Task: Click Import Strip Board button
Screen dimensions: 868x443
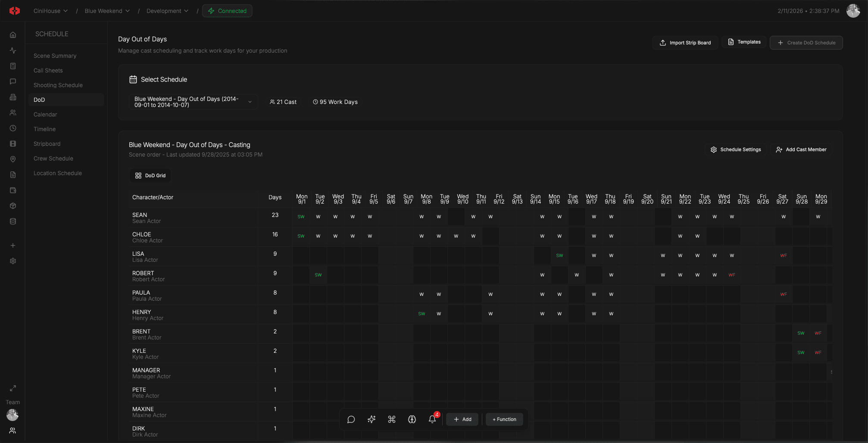Action: pos(685,43)
